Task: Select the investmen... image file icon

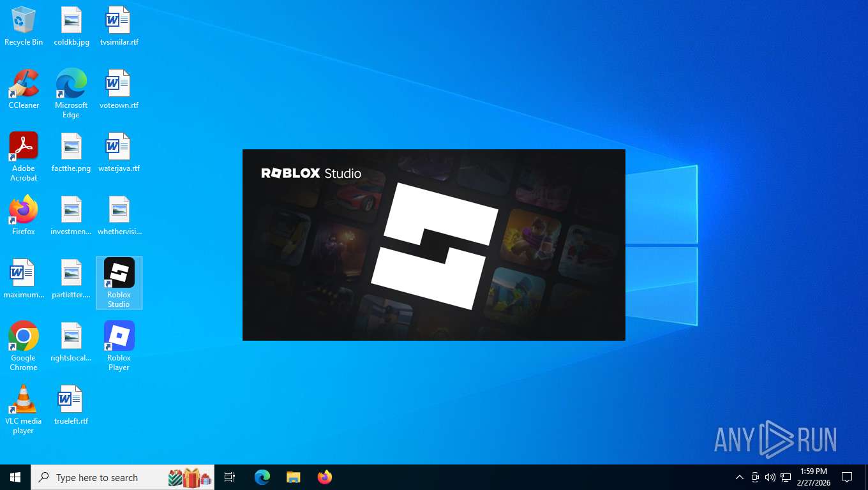Action: tap(71, 216)
